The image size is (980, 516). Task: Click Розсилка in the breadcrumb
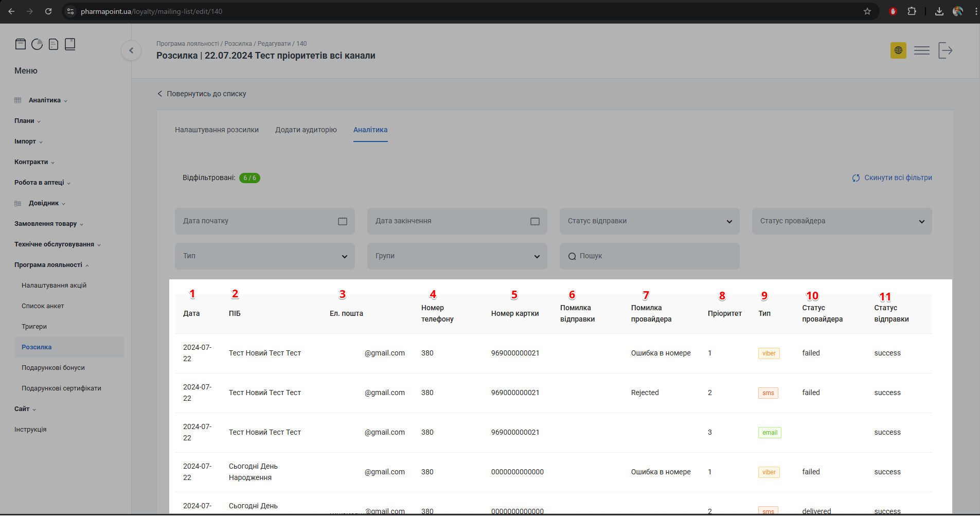point(238,44)
